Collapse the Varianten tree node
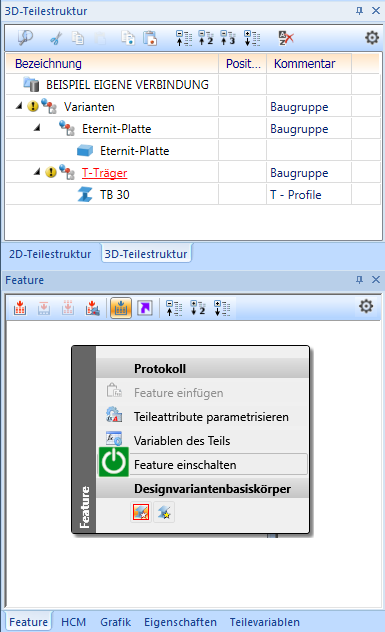Image resolution: width=385 pixels, height=632 pixels. coord(19,106)
